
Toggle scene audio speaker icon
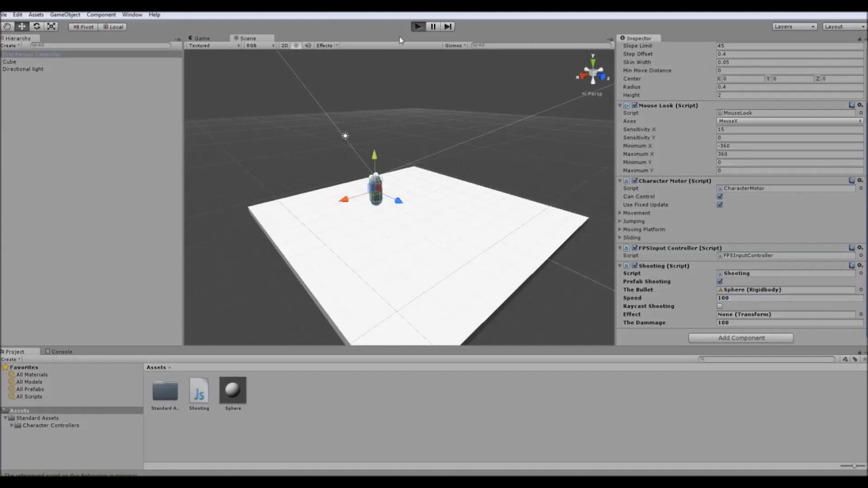coord(308,45)
